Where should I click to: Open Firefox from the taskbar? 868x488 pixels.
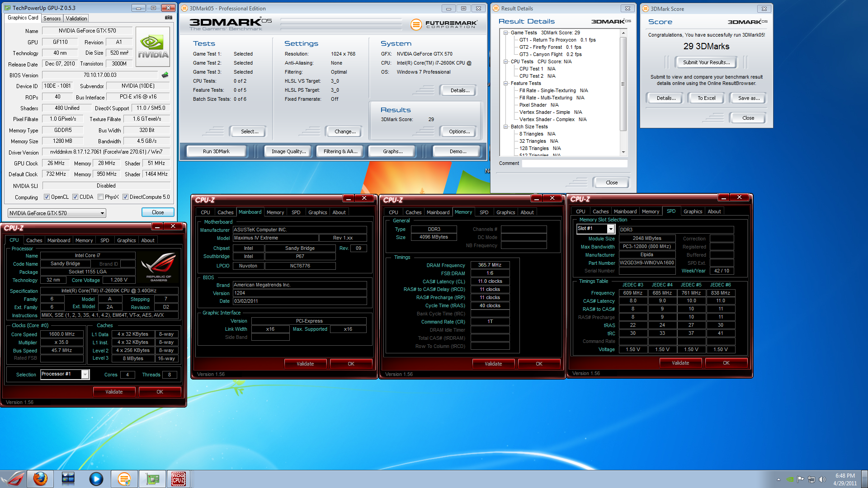pos(40,479)
